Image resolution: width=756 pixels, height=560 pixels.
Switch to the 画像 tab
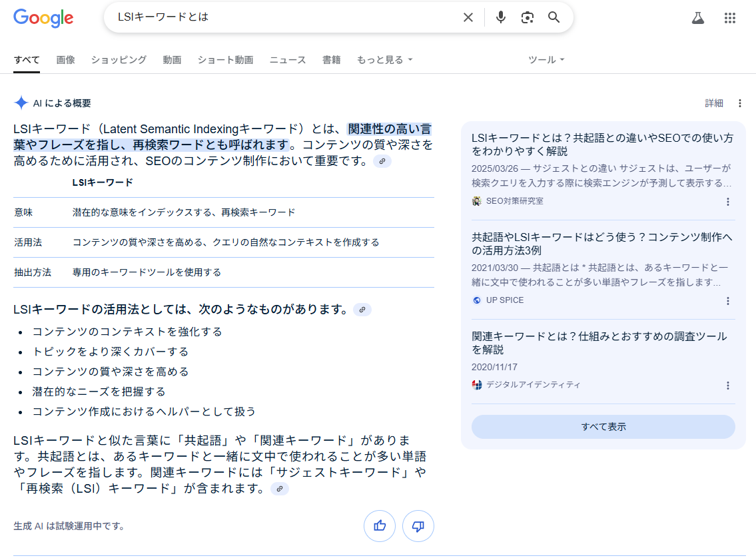coord(65,60)
